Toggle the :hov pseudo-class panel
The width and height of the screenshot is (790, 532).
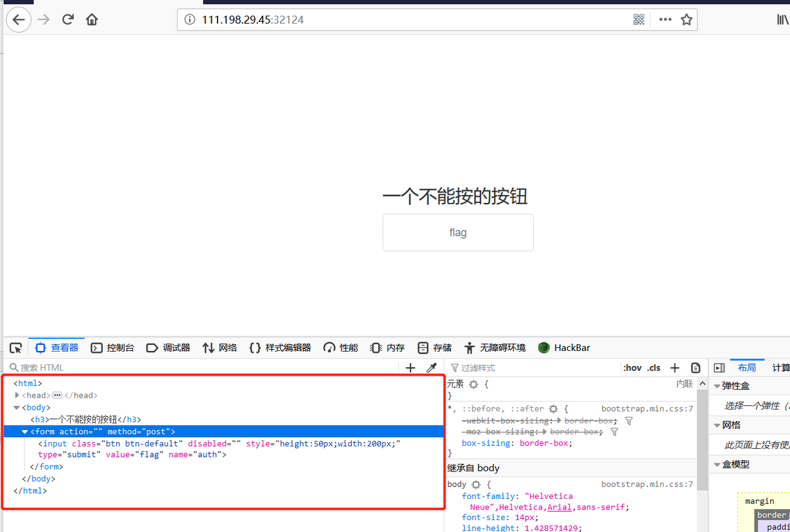click(x=632, y=368)
